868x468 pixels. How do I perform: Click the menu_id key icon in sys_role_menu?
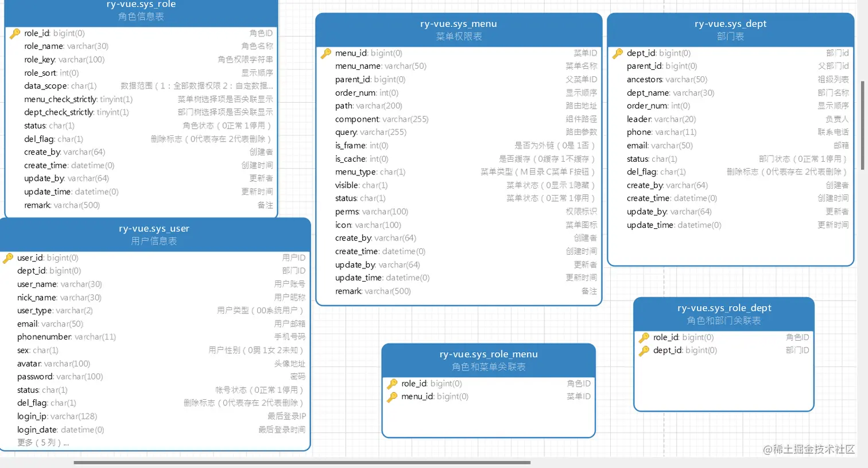click(392, 397)
